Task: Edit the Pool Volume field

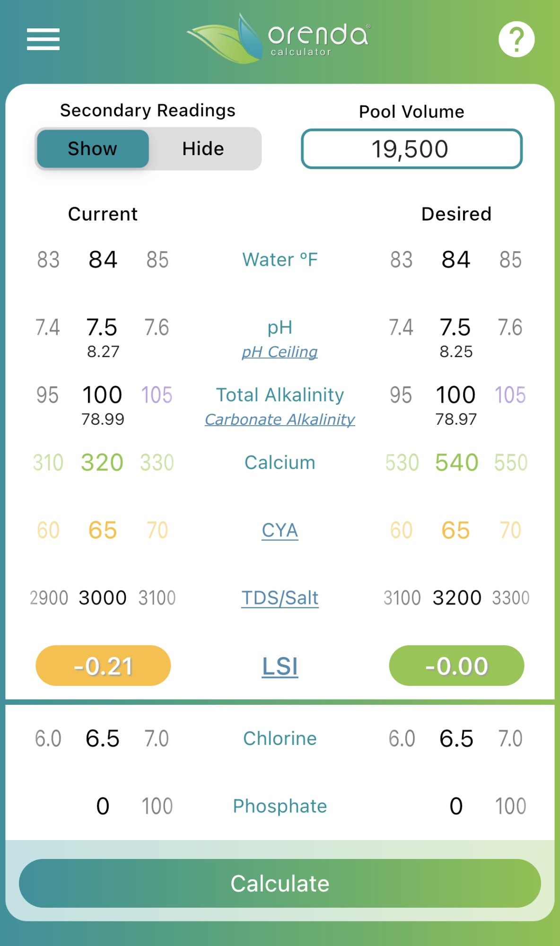Action: tap(411, 149)
